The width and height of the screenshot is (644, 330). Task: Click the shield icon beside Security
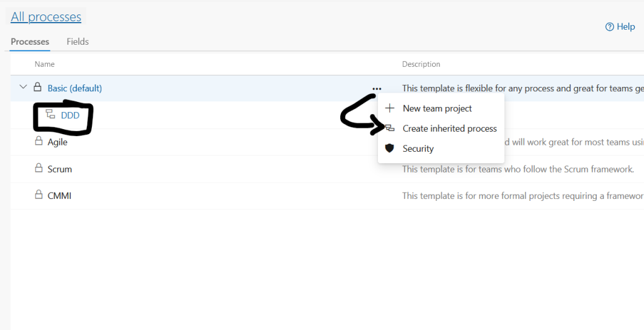pos(389,149)
